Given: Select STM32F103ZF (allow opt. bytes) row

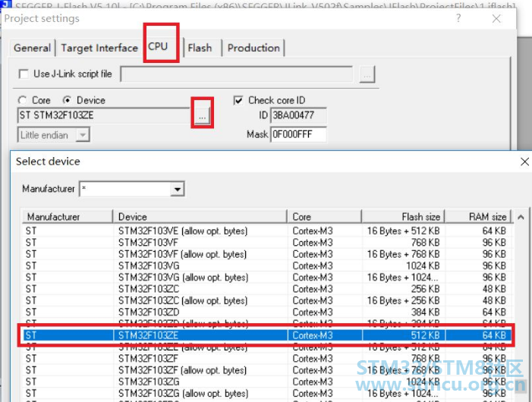Looking at the screenshot, I should tap(266, 370).
